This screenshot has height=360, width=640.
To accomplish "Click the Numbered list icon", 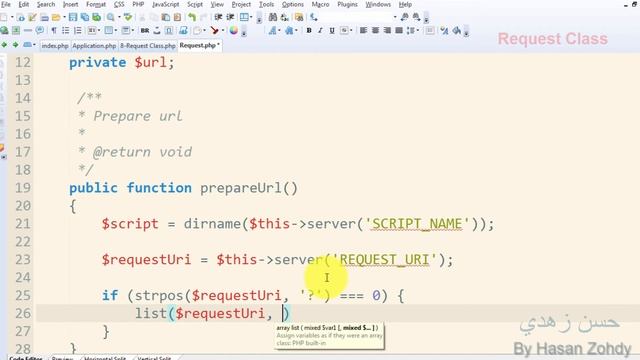I will click(78, 31).
